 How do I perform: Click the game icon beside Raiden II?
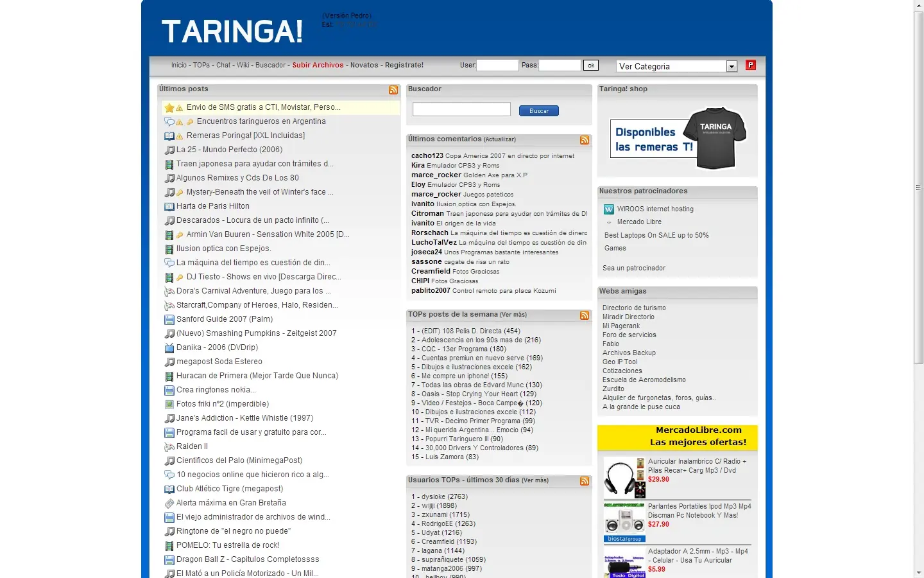[x=169, y=447]
